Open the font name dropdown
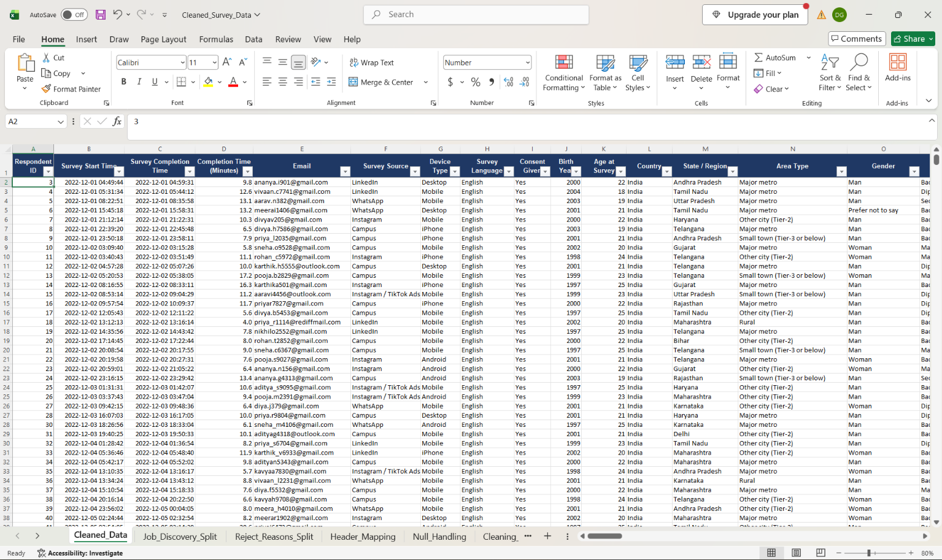 point(182,63)
